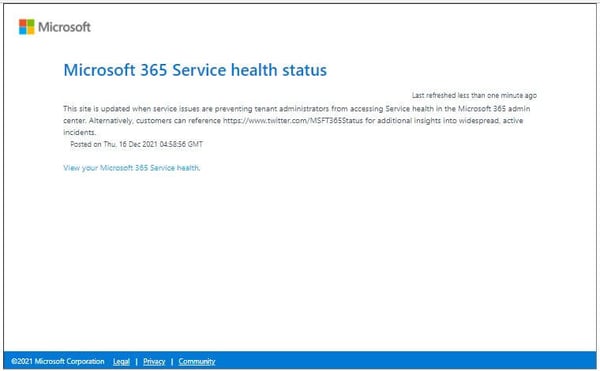Click the separator between Legal and Privacy
This screenshot has width=600, height=371.
137,361
